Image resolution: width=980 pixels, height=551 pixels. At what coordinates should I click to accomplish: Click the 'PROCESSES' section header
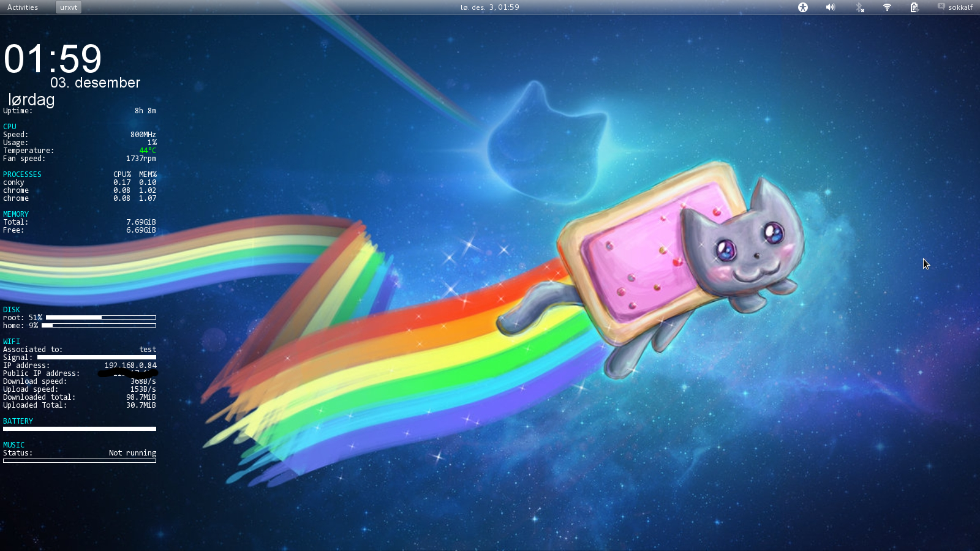coord(22,174)
